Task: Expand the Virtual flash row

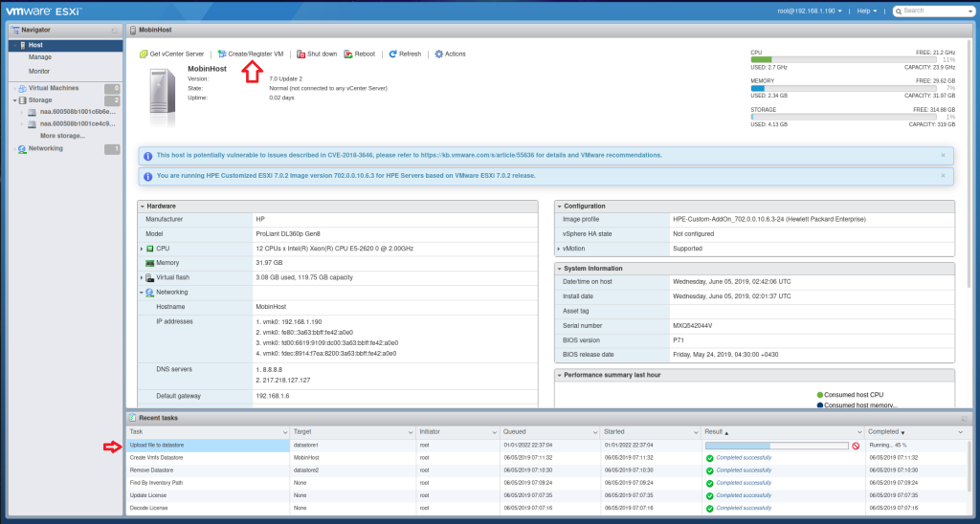Action: [x=142, y=277]
